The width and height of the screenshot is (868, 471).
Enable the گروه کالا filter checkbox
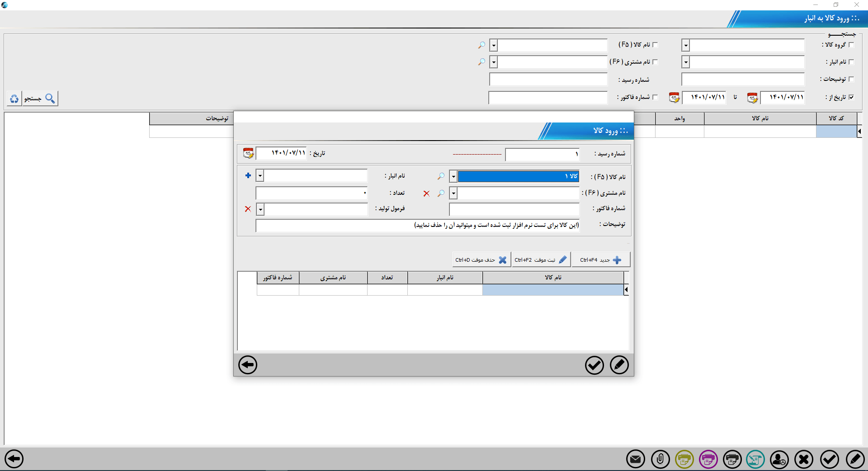pos(852,44)
